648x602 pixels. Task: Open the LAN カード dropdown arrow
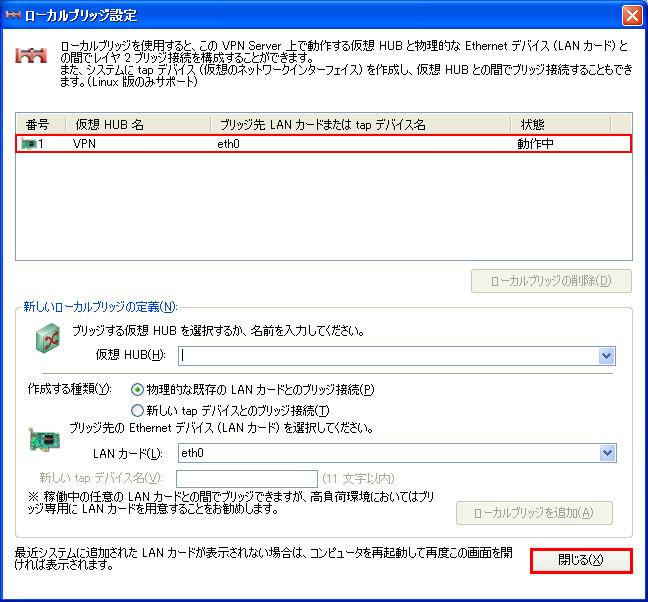click(x=607, y=453)
